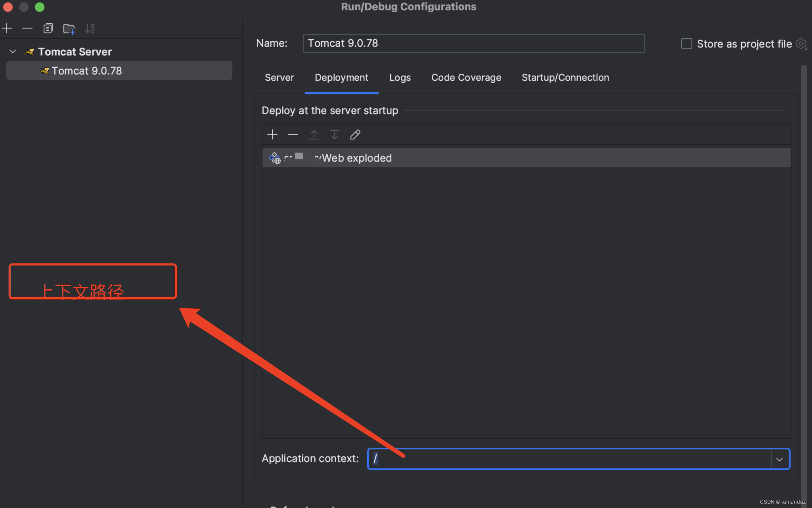
Task: Switch to the Server tab
Action: click(x=280, y=76)
